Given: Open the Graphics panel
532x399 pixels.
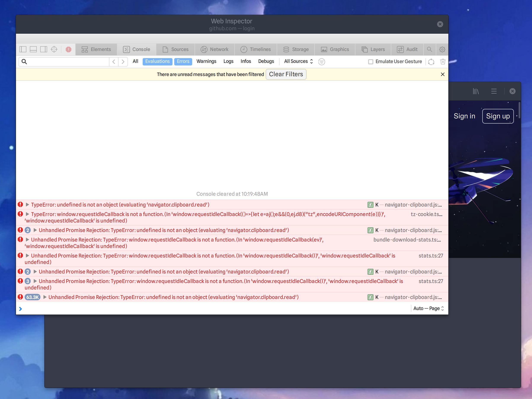Looking at the screenshot, I should 335,49.
